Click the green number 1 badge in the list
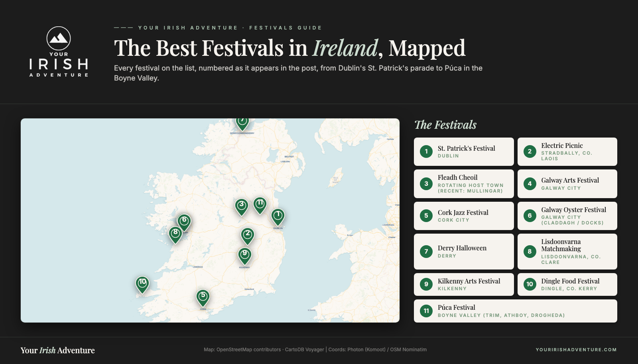The width and height of the screenshot is (638, 364). point(426,152)
